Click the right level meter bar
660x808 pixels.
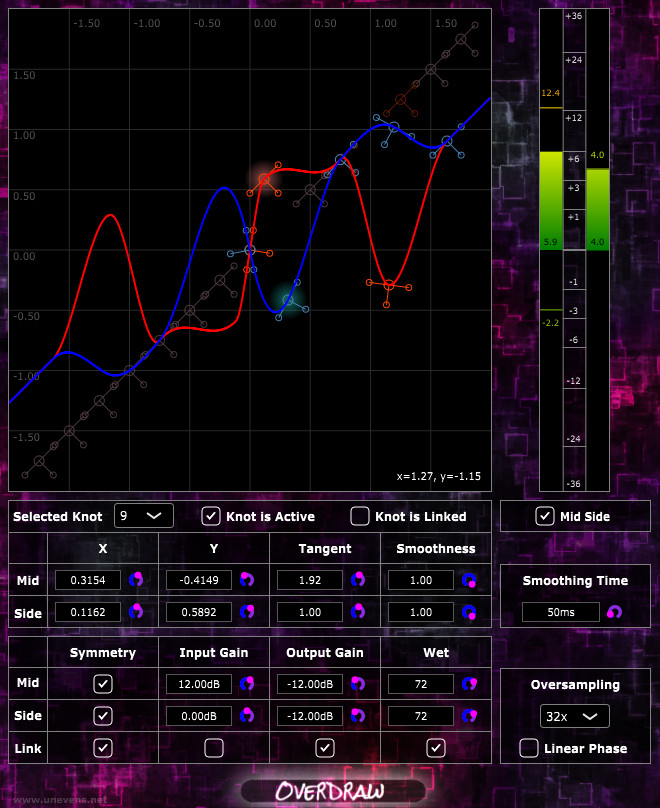(x=598, y=249)
